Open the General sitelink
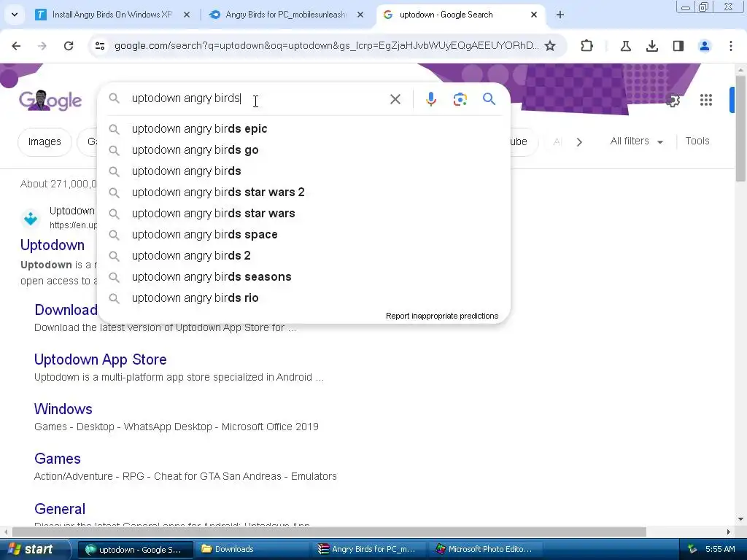The image size is (747, 560). [60, 508]
